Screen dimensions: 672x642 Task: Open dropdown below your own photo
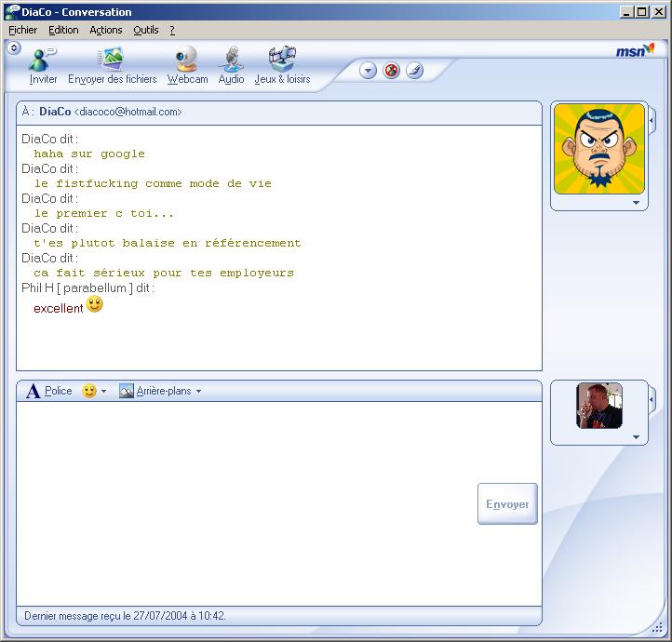[636, 437]
